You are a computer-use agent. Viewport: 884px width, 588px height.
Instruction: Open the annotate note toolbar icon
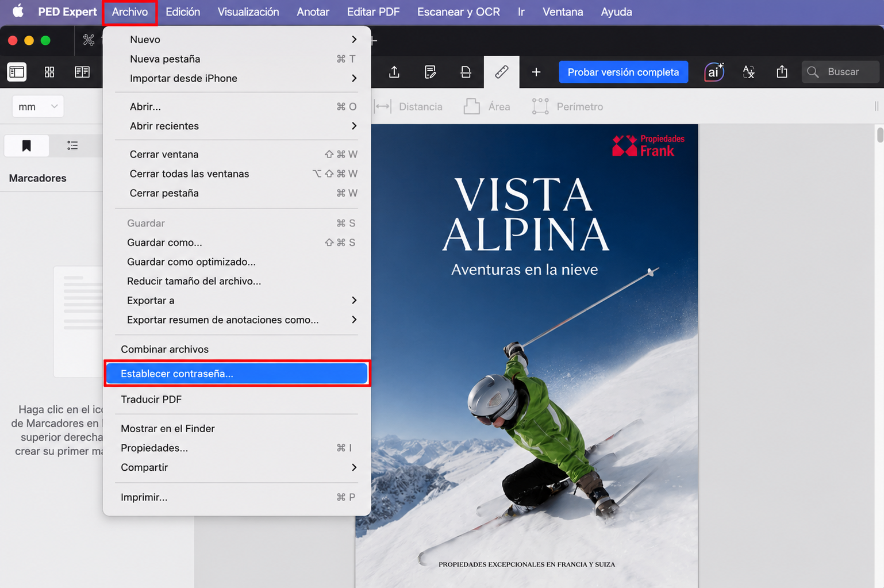coord(430,72)
